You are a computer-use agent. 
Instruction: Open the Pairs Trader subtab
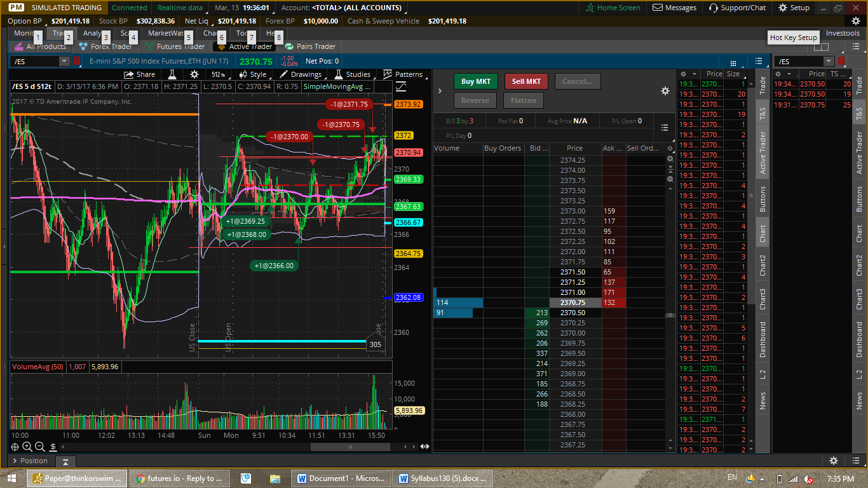pos(310,46)
